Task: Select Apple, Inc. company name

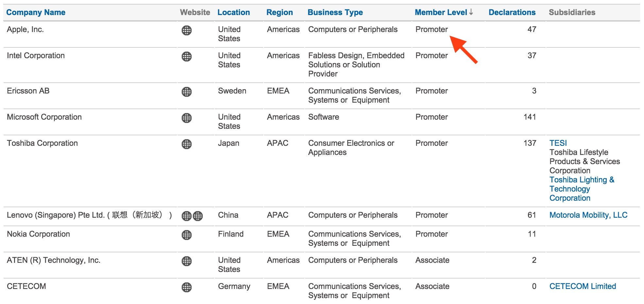Action: click(25, 29)
